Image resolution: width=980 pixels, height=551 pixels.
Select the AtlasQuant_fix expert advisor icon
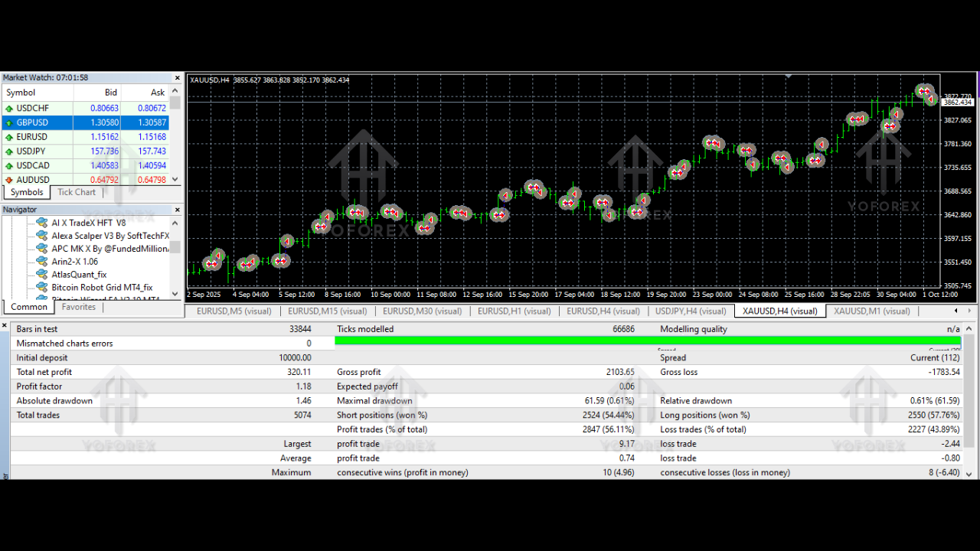(41, 274)
